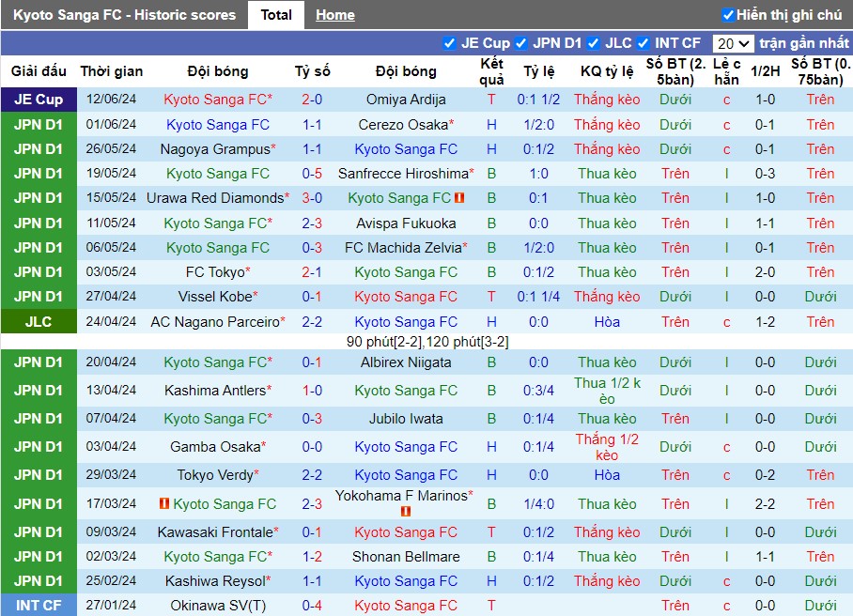This screenshot has height=616, width=853.
Task: Open FC Machida Zelvia team link
Action: [403, 247]
